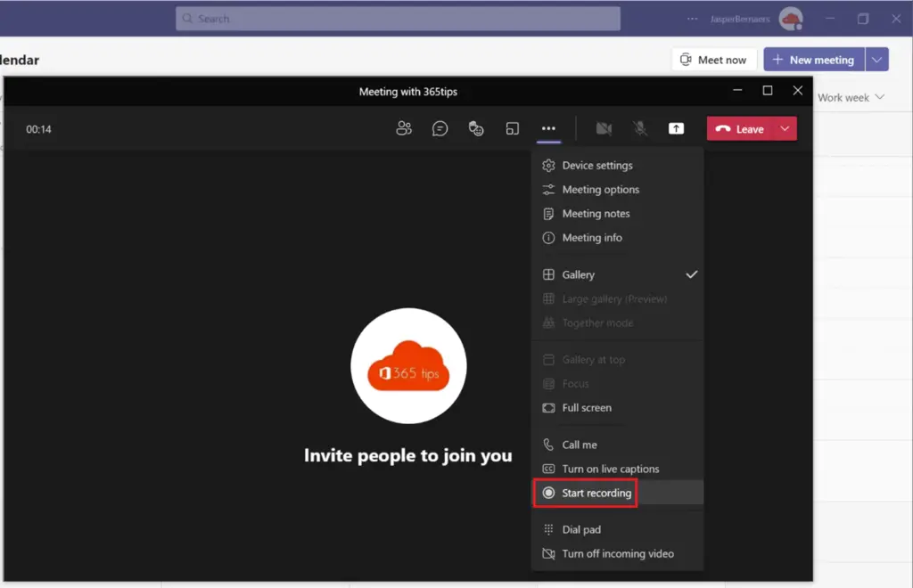This screenshot has height=588, width=913.
Task: Select Gallery view
Action: coord(617,274)
